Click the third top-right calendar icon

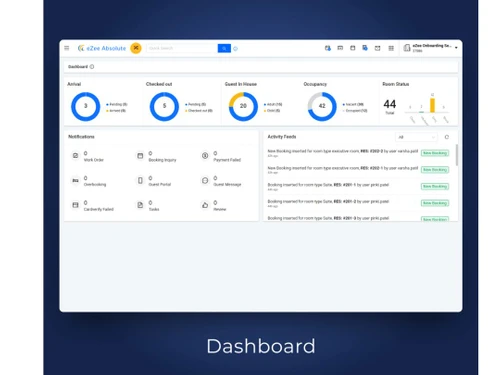(x=352, y=48)
